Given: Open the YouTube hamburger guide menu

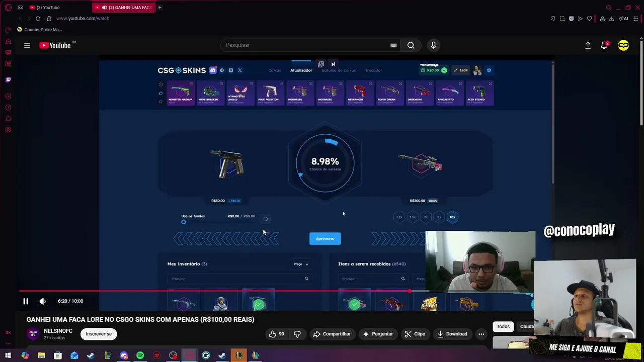Looking at the screenshot, I should [x=27, y=45].
